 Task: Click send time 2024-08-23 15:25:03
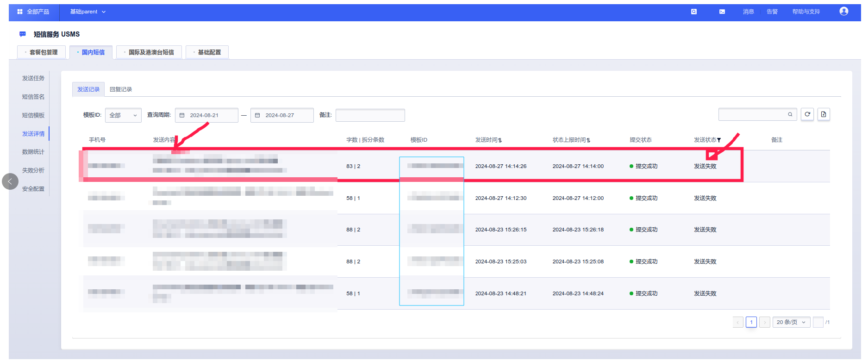click(x=501, y=261)
